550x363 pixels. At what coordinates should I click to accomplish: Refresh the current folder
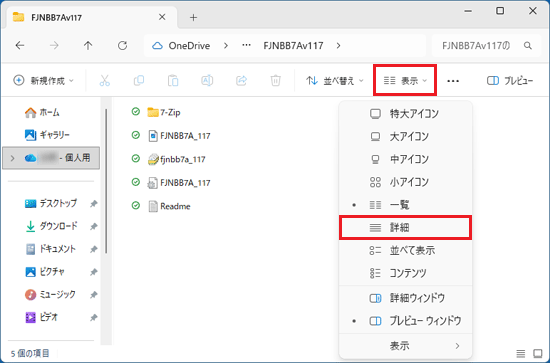point(122,46)
